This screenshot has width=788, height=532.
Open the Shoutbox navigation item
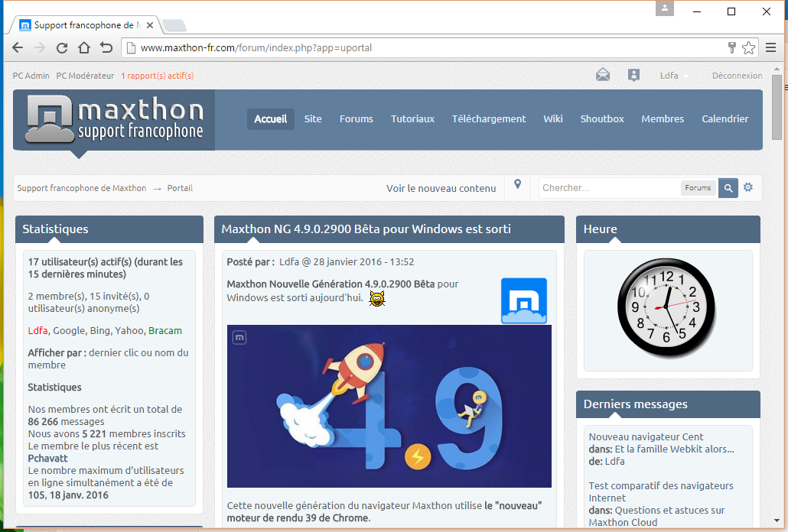click(602, 119)
